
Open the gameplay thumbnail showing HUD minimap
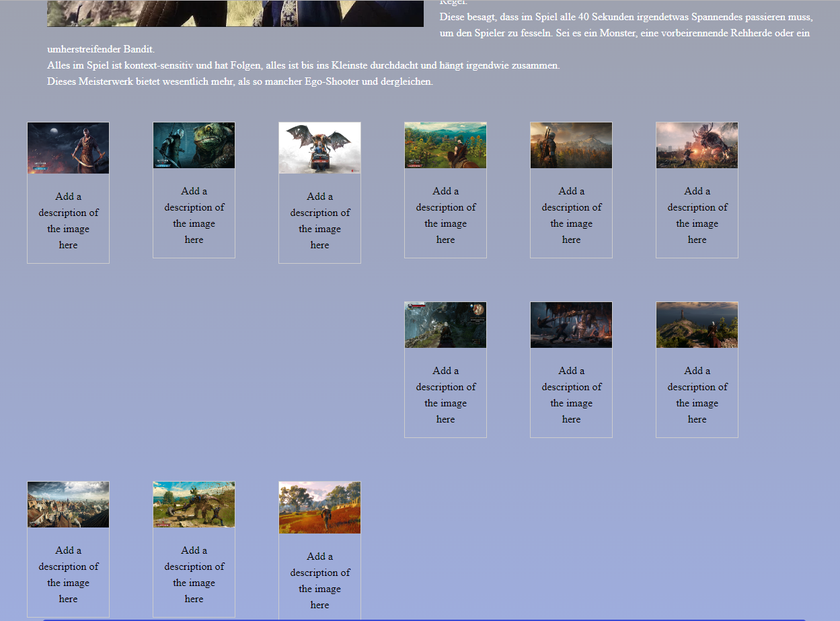click(x=445, y=325)
